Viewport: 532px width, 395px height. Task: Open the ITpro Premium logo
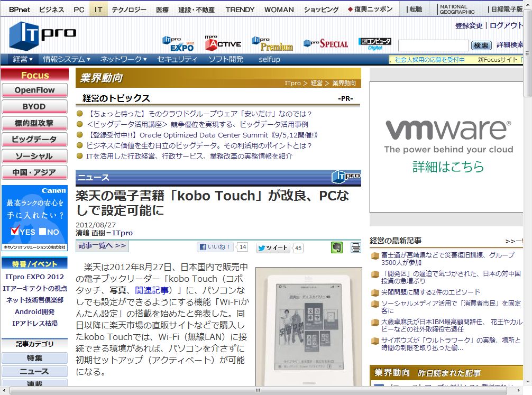point(272,44)
